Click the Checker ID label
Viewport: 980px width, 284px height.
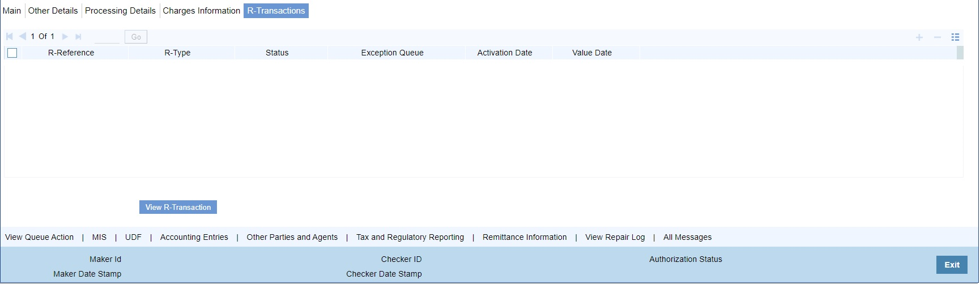402,260
